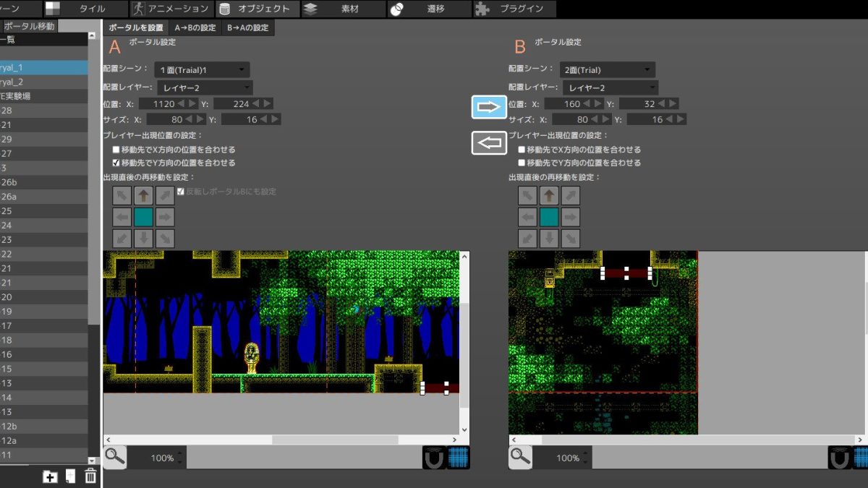Enable X方向 position matching for portal A
This screenshot has height=488, width=868.
(x=116, y=150)
